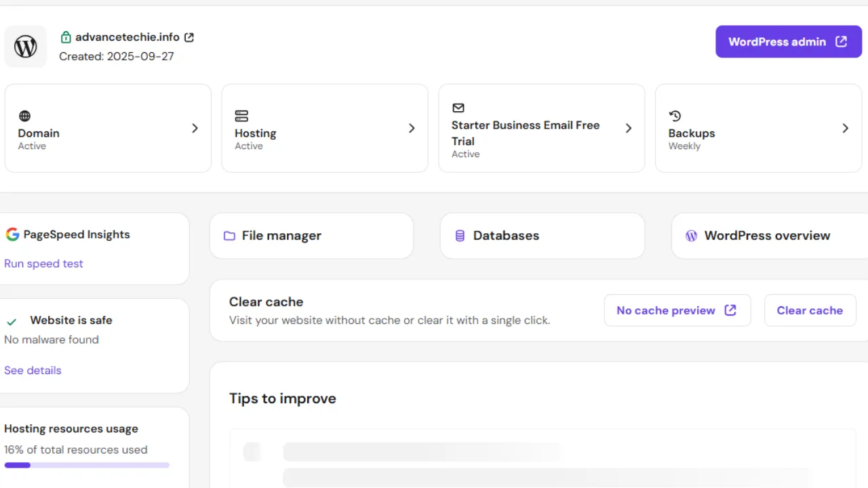Click the server icon in Hosting card

pyautogui.click(x=241, y=116)
